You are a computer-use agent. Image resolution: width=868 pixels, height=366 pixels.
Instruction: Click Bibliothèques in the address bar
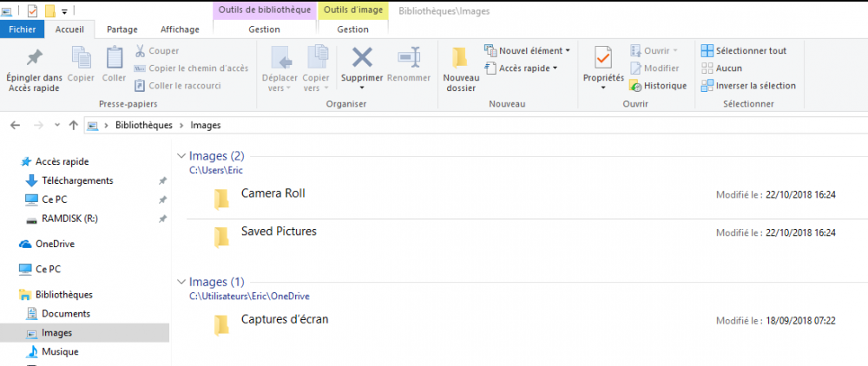point(143,125)
